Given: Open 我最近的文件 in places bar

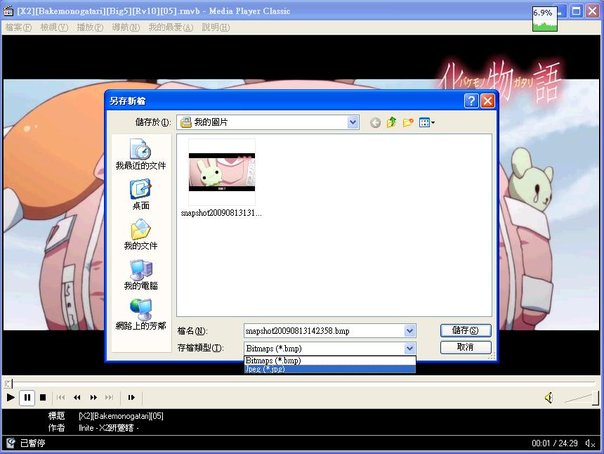Looking at the screenshot, I should 141,154.
